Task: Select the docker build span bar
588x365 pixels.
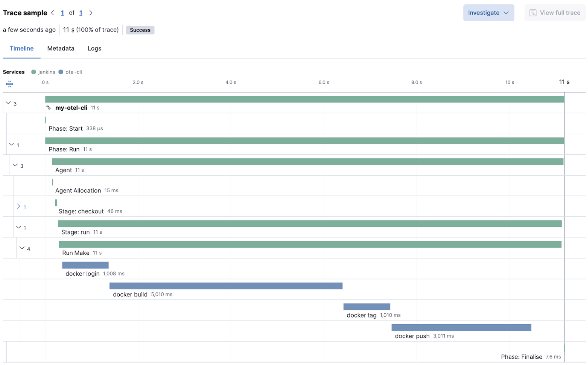Action: pyautogui.click(x=225, y=286)
